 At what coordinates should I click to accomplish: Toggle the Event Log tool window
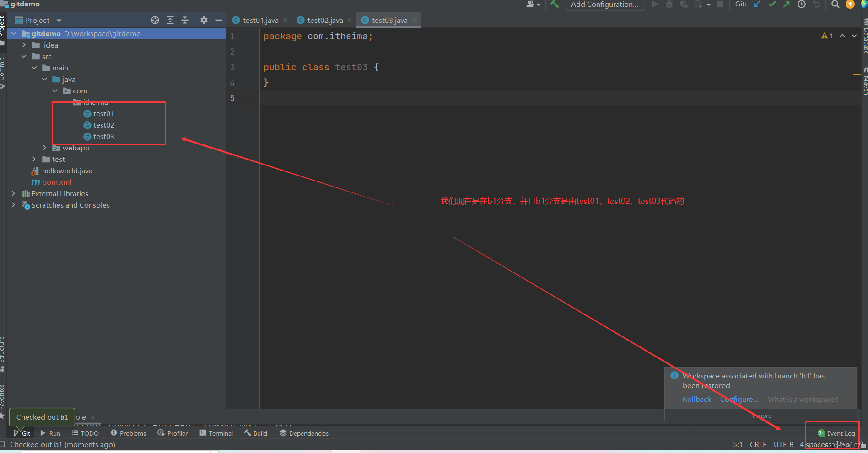coord(836,433)
